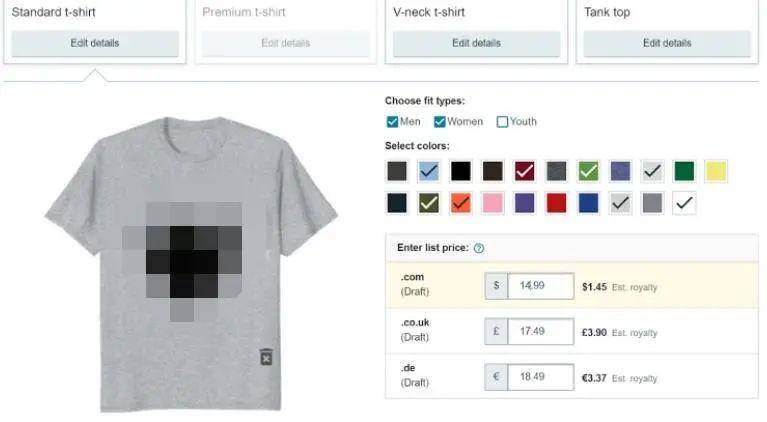Select the dark green color swatch
The image size is (767, 422).
pyautogui.click(x=684, y=172)
